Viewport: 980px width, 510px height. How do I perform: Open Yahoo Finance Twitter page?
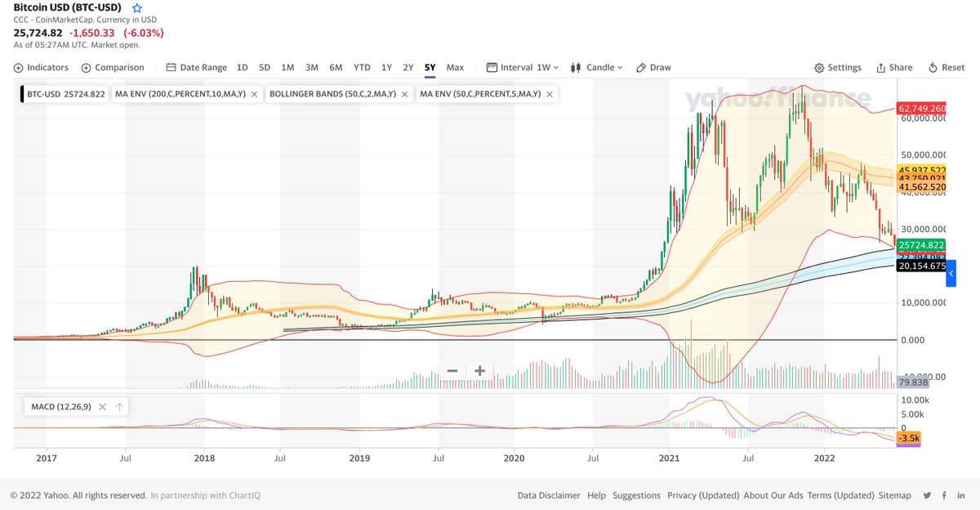[x=927, y=495]
